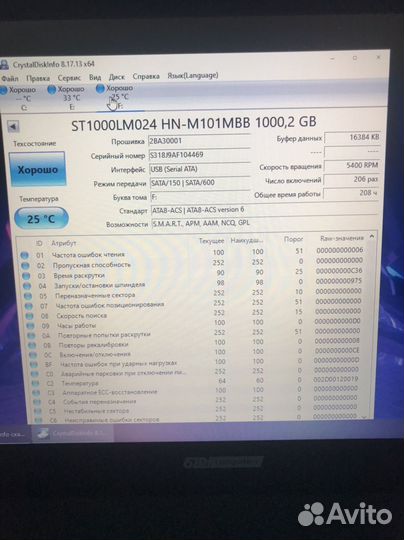Open the Сервис menu

tap(69, 78)
